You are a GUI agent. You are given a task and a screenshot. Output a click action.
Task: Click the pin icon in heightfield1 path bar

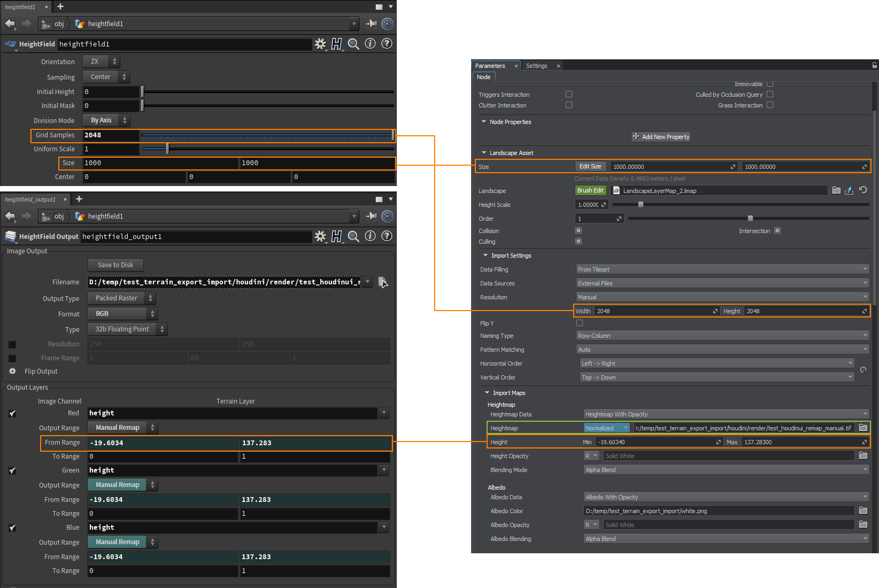coord(371,24)
